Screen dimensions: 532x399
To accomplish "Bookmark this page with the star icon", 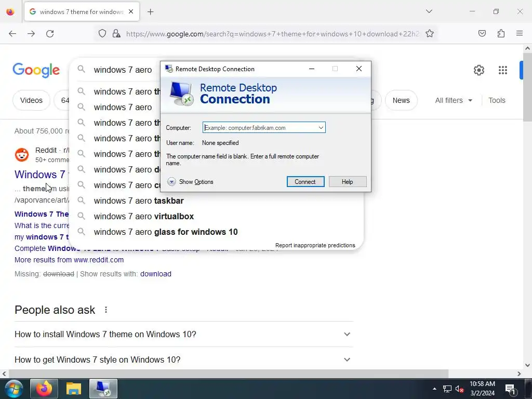I will click(x=430, y=34).
